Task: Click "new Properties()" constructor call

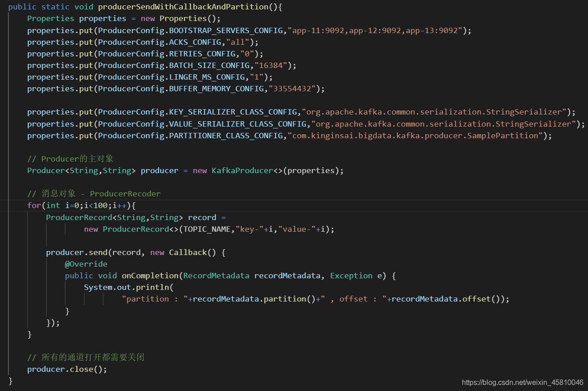Action: pyautogui.click(x=181, y=18)
